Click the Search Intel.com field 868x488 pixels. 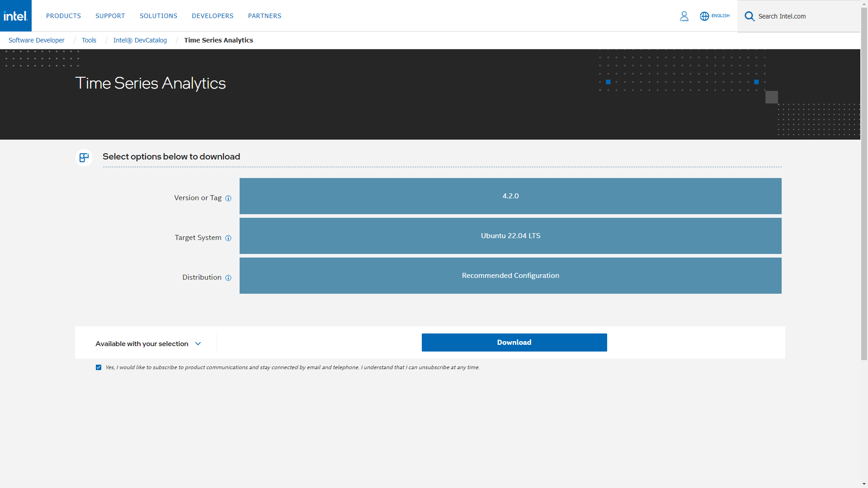pyautogui.click(x=799, y=16)
